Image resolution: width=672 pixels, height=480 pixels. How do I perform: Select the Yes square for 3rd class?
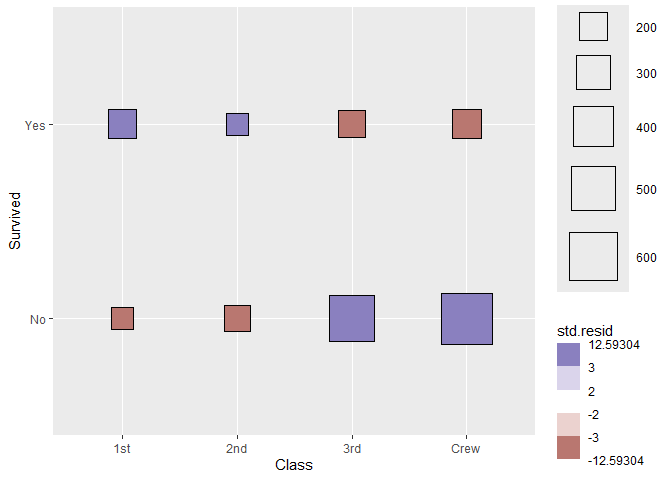(x=351, y=124)
